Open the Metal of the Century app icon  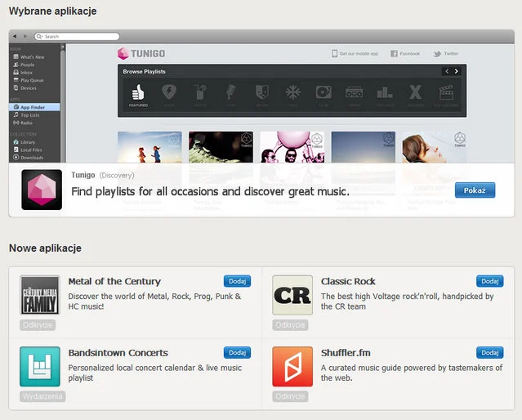coord(40,295)
